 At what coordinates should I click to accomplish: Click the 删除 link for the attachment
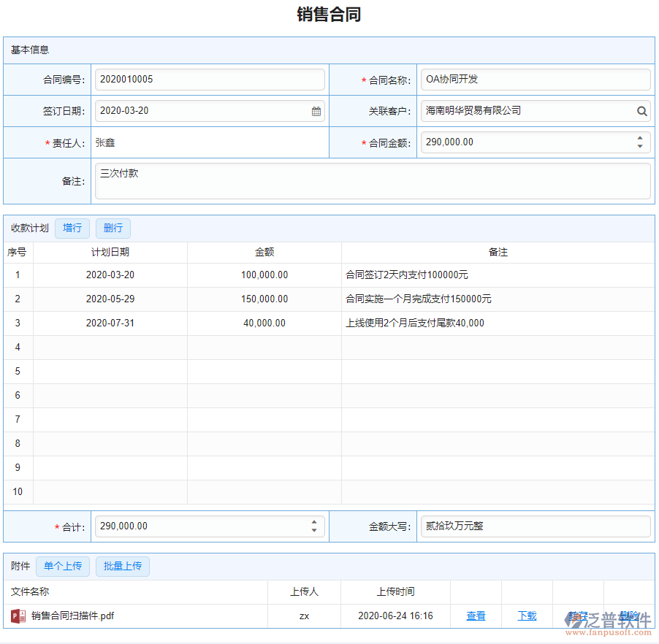coord(629,616)
